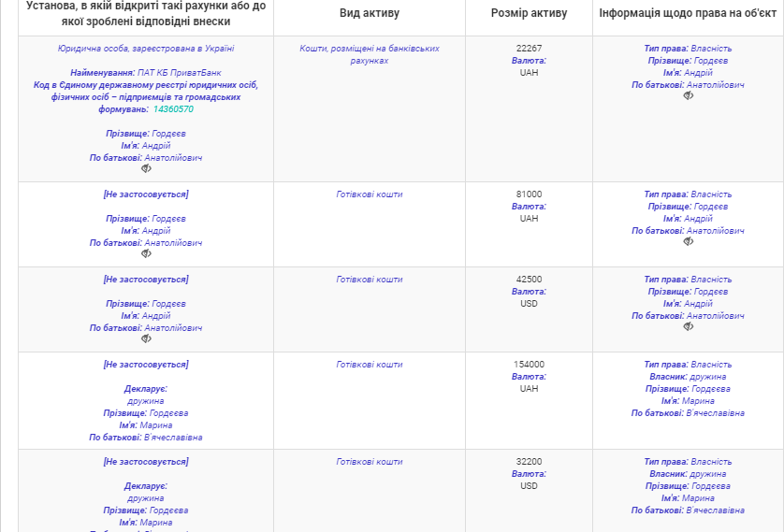This screenshot has height=532, width=784.
Task: Click "Тип права: Власність" in 32200 USD row
Action: coord(688,462)
